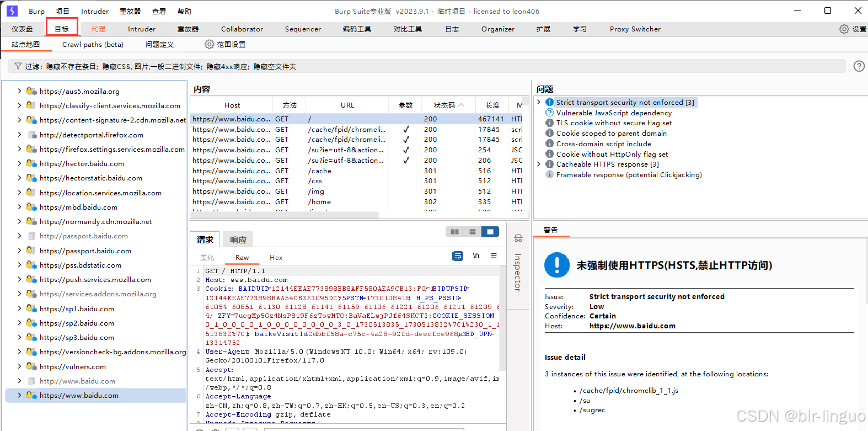This screenshot has height=431, width=868.
Task: Switch request view to Hex
Action: (x=276, y=258)
